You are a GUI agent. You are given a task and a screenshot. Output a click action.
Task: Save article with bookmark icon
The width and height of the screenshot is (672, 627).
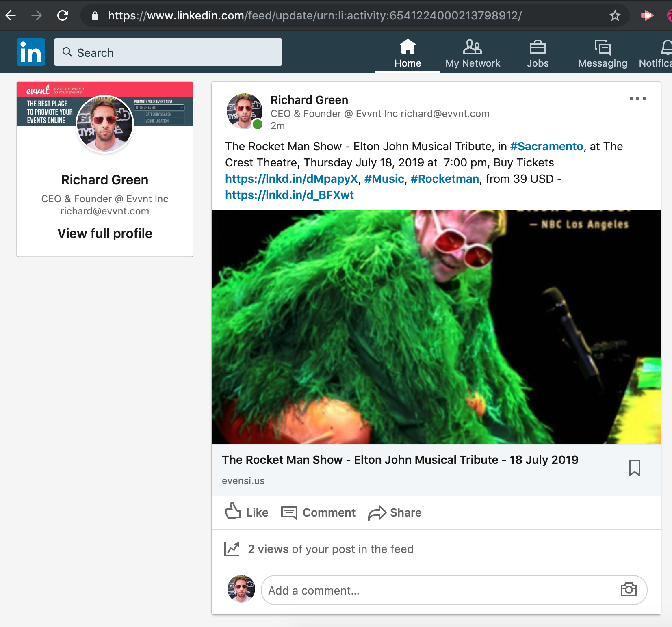click(634, 468)
